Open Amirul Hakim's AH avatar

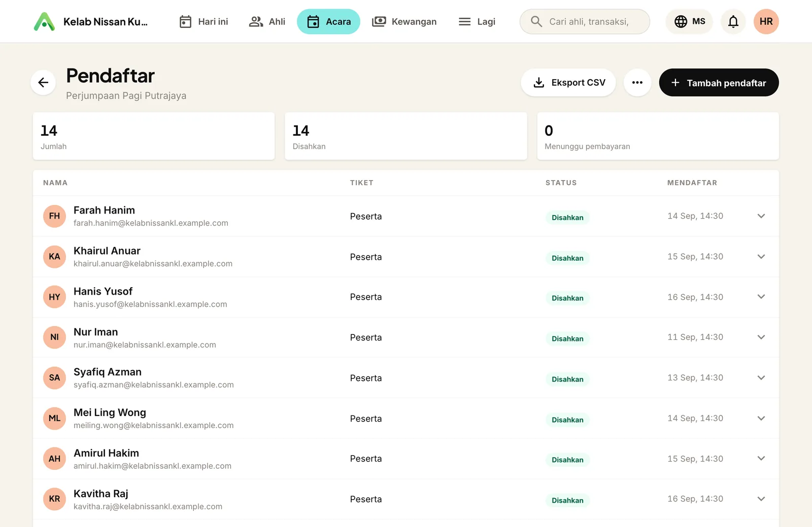tap(54, 459)
